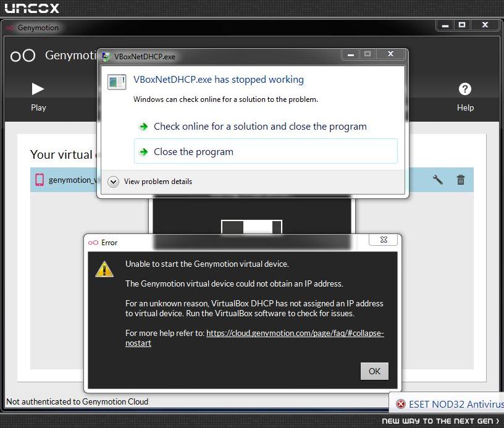Click the crashed program icon in VBoxNetDHCP dialog

[x=117, y=82]
